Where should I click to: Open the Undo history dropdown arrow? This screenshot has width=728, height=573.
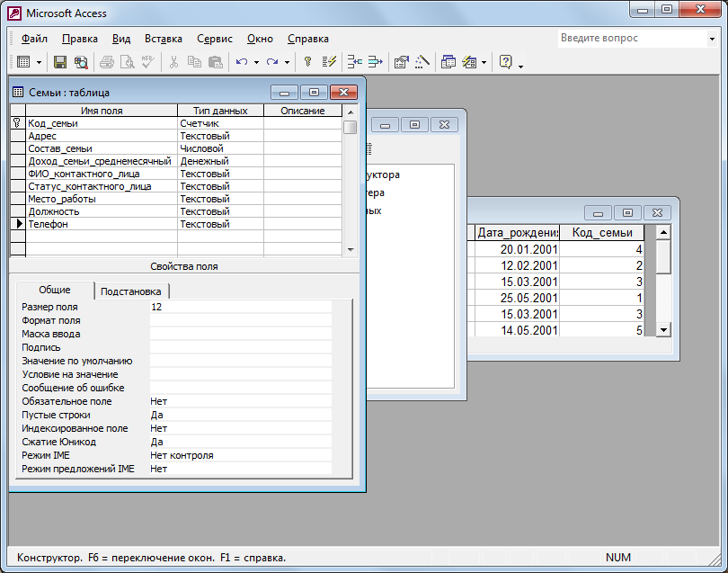pos(256,62)
